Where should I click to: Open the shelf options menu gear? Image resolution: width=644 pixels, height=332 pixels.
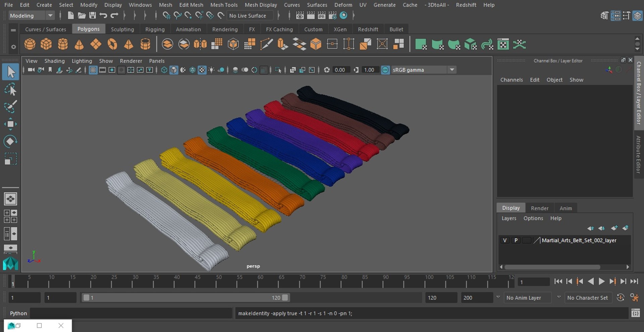pyautogui.click(x=13, y=47)
